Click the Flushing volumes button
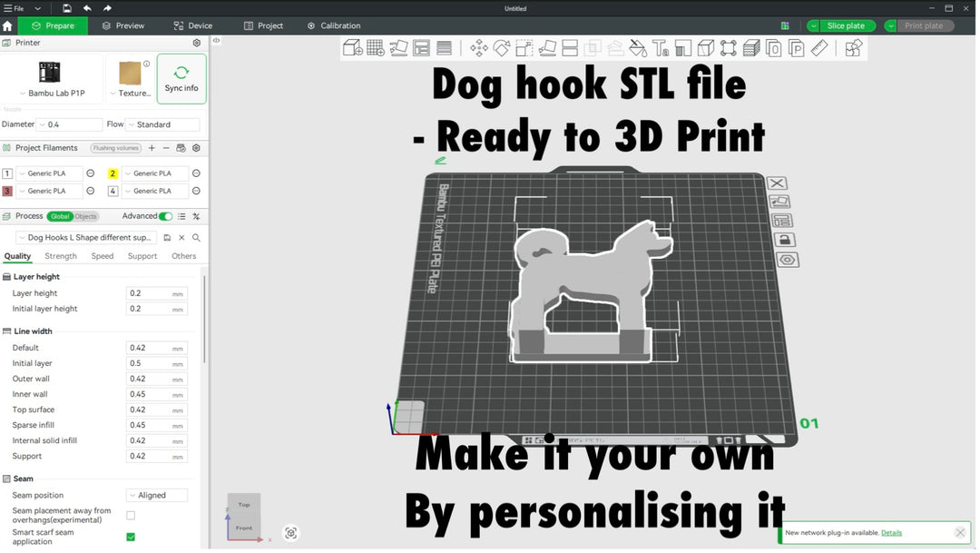The image size is (980, 553). [x=115, y=148]
